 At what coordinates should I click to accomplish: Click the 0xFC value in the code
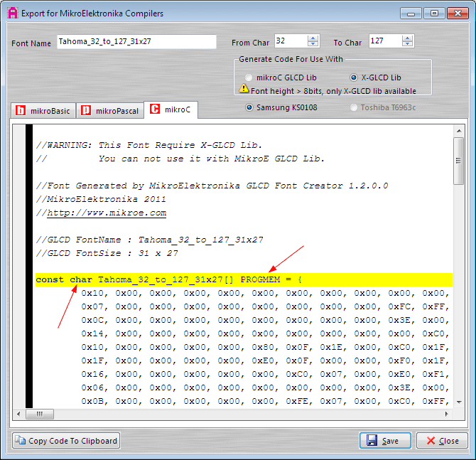(x=401, y=306)
